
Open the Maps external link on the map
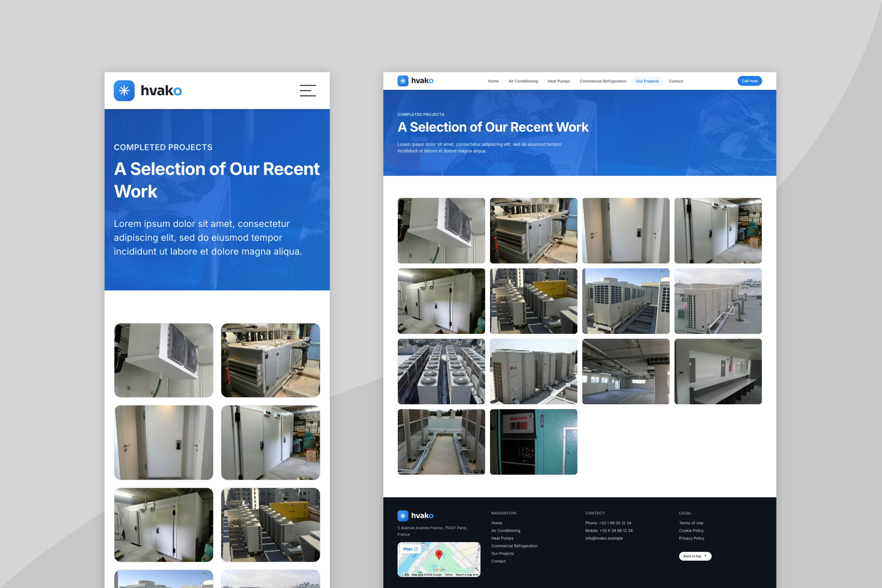[410, 549]
